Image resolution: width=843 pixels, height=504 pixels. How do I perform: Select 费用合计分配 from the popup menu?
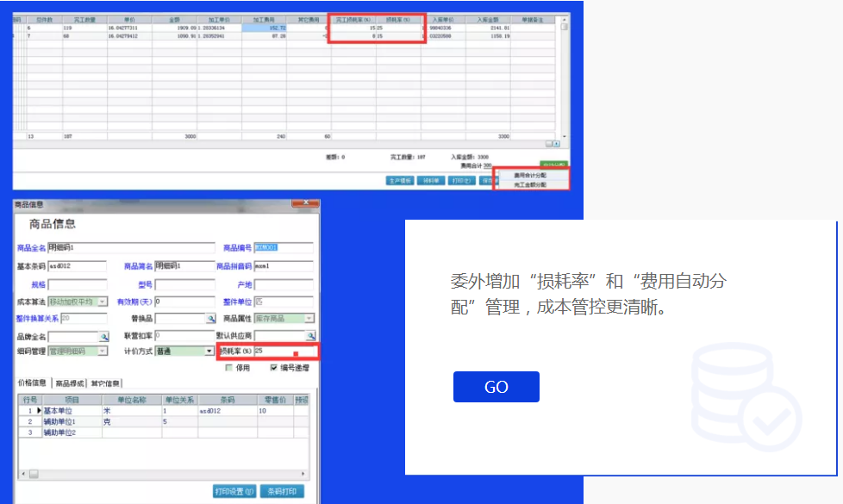click(530, 175)
